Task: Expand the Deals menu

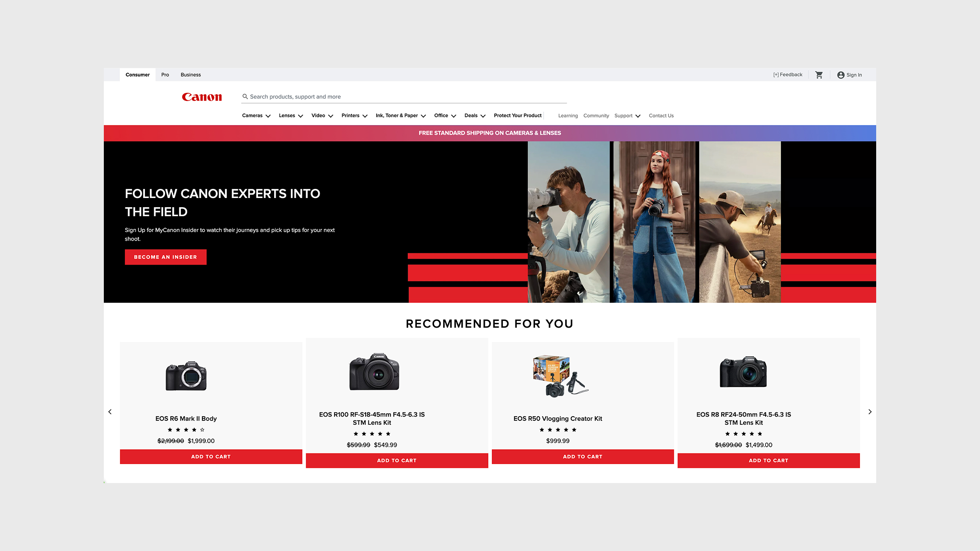Action: coord(475,116)
